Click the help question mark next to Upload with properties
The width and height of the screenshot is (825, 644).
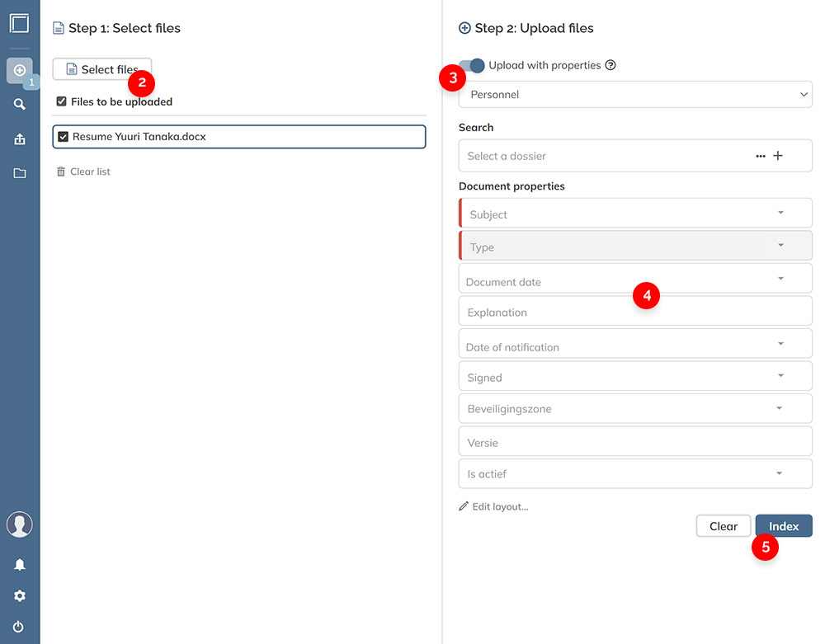pyautogui.click(x=610, y=64)
